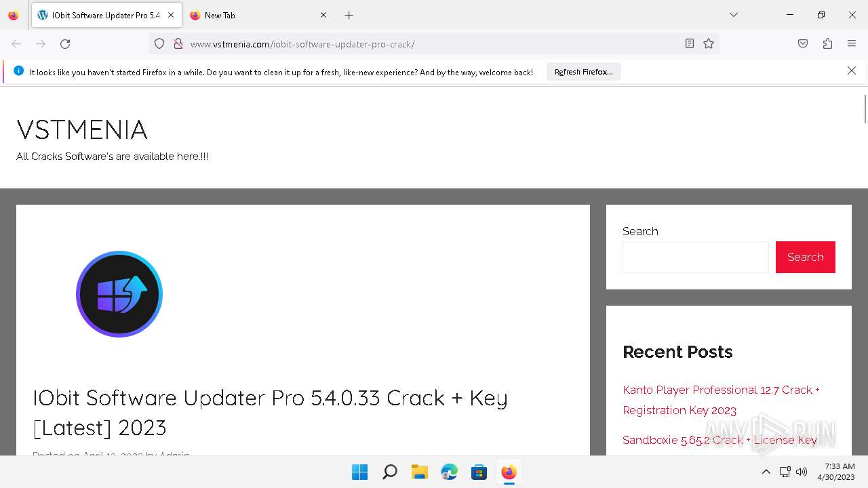
Task: Click the page vertical scrollbar thumb
Action: [865, 109]
